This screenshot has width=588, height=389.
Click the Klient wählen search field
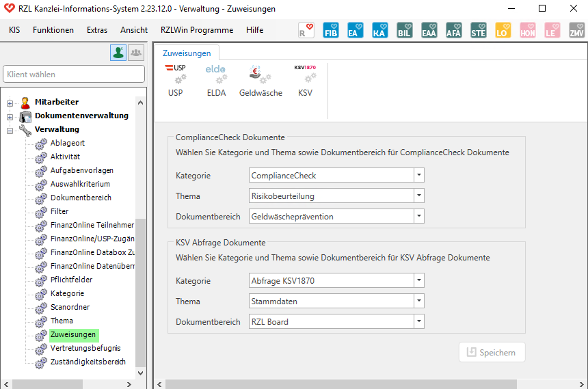pos(74,74)
